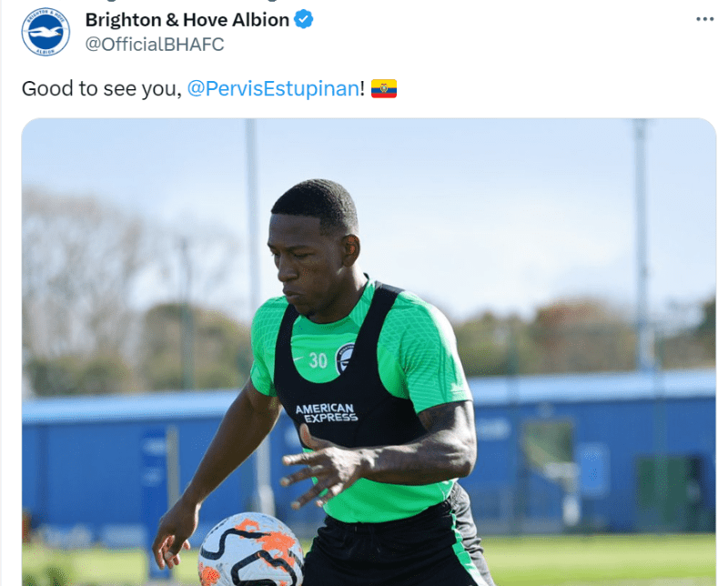Open the tweet's three-dot more options menu

coord(704,19)
